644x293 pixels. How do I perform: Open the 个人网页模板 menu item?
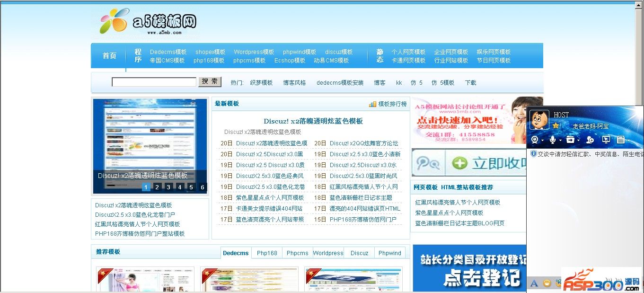[408, 52]
